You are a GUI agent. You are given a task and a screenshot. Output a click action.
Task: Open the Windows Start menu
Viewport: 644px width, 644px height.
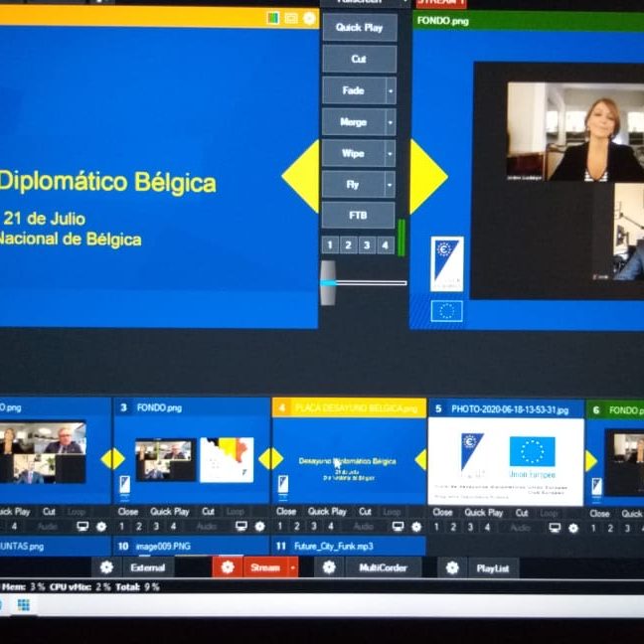(23, 604)
